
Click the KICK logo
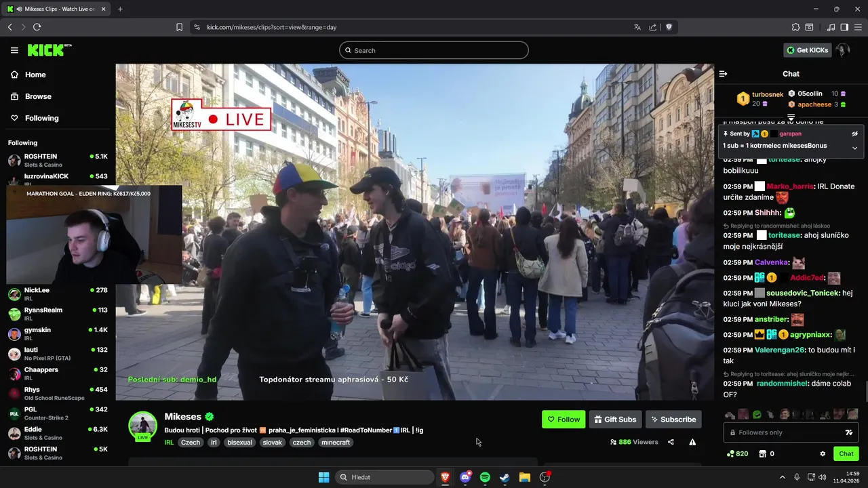[49, 50]
